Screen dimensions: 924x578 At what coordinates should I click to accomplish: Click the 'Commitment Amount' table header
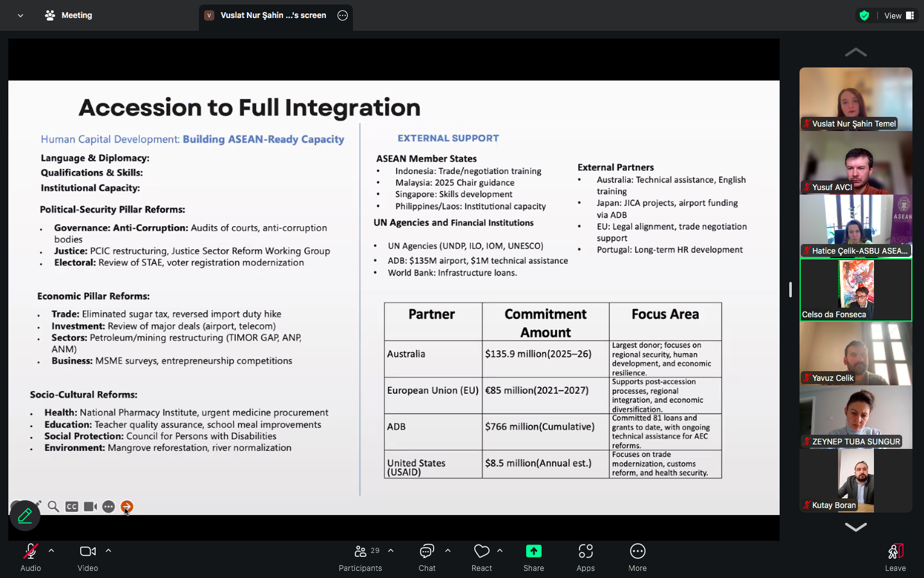[x=545, y=323]
